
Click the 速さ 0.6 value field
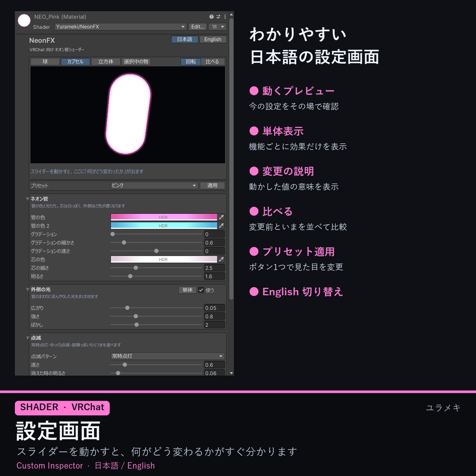coord(214,364)
